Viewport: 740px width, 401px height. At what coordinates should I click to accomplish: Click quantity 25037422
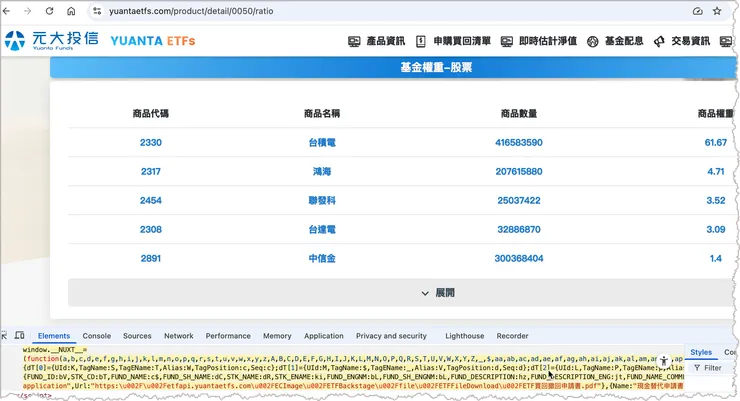tap(519, 200)
